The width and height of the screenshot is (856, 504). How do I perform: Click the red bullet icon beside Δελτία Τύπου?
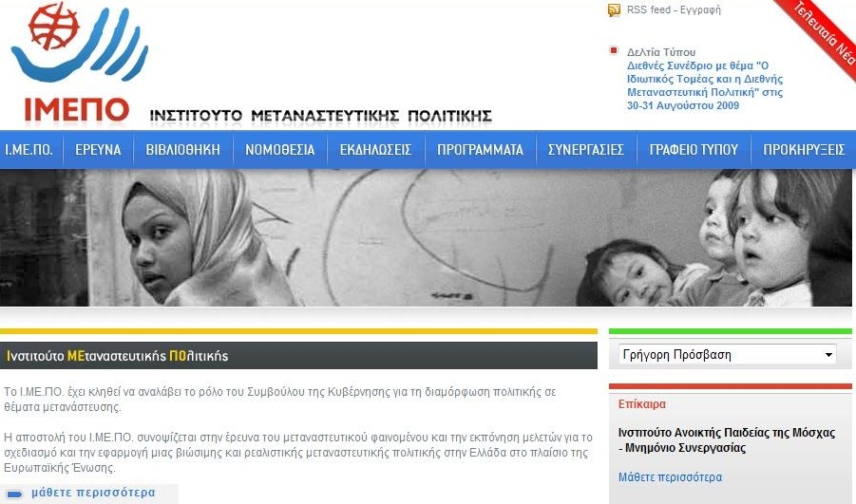[x=614, y=50]
